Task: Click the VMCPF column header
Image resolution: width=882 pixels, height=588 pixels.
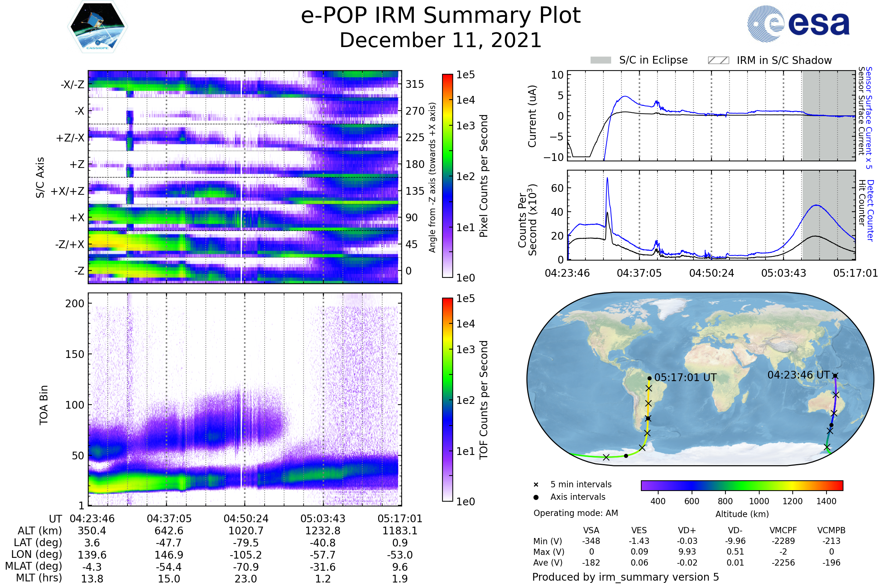Action: click(x=783, y=530)
